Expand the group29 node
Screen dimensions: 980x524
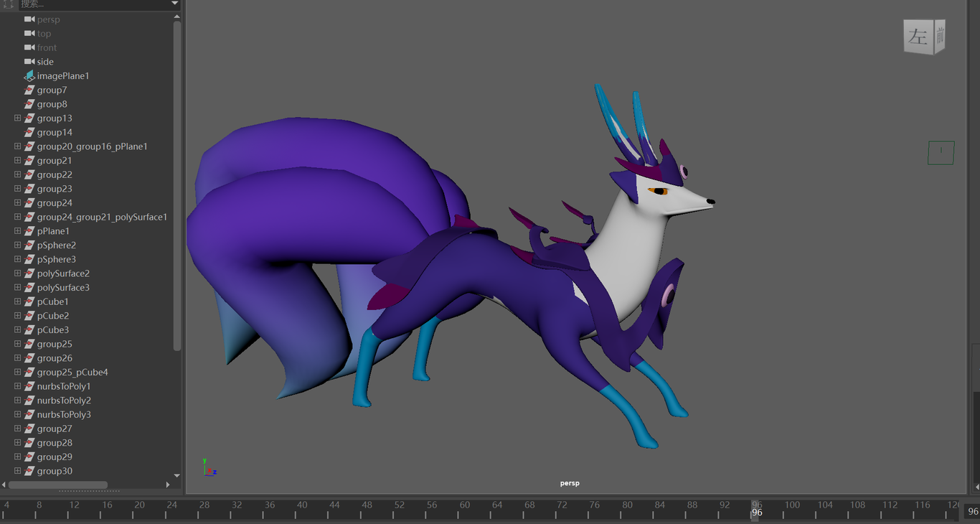click(17, 457)
